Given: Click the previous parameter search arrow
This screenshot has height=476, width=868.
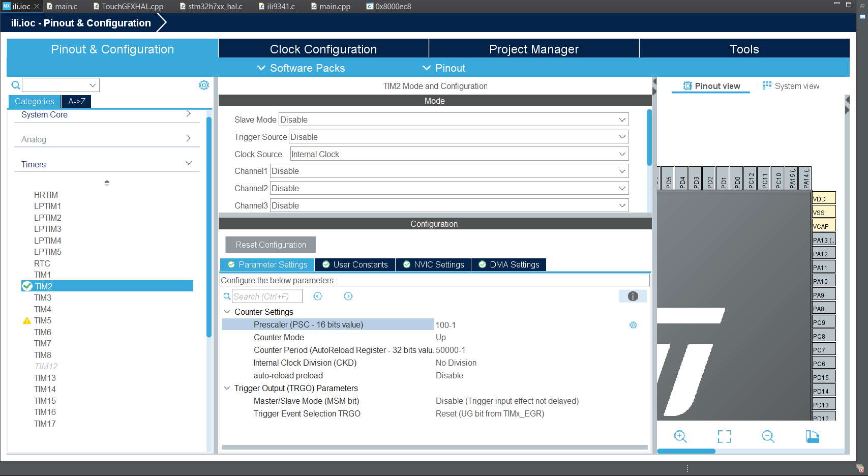Looking at the screenshot, I should pos(318,296).
